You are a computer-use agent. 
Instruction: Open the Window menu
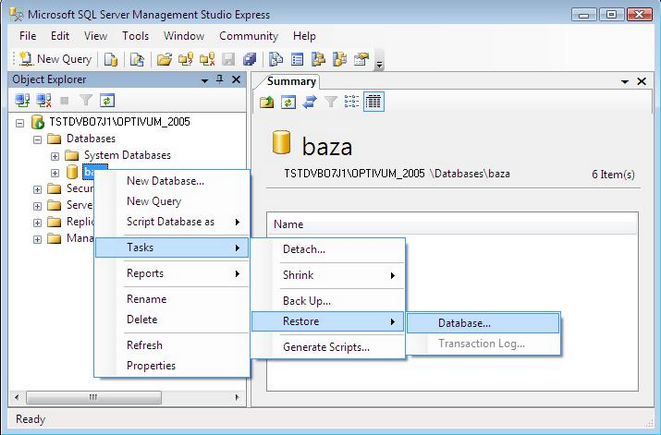point(184,36)
